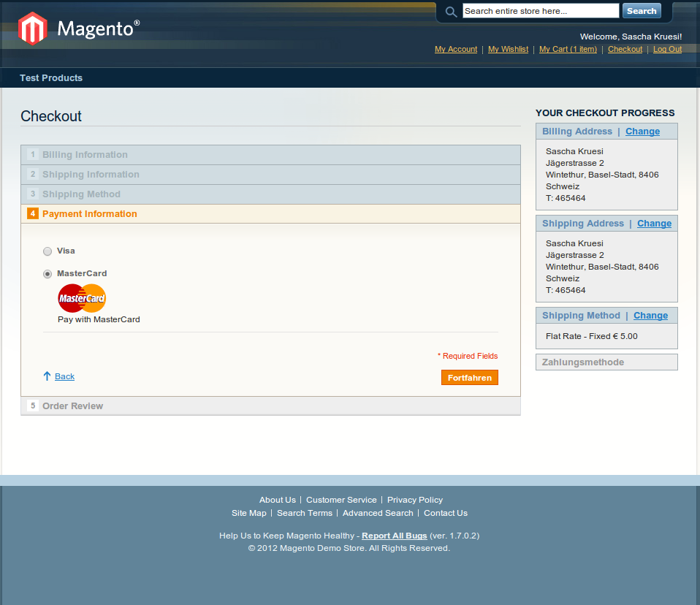Image resolution: width=700 pixels, height=605 pixels.
Task: Open the Test Products menu
Action: [x=51, y=78]
